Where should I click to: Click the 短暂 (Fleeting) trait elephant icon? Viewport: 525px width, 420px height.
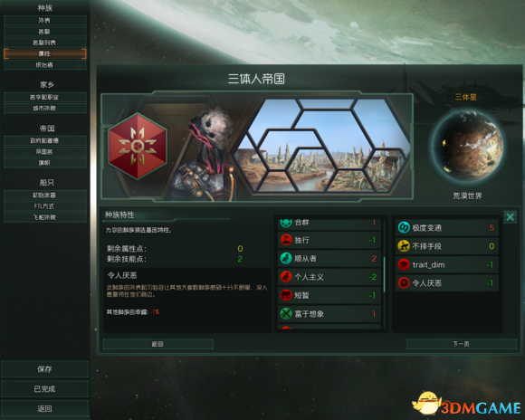(286, 295)
